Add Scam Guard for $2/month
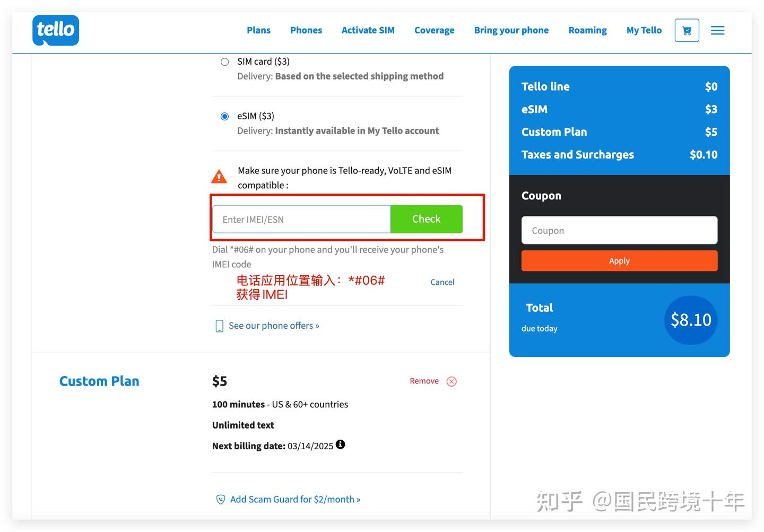This screenshot has width=764, height=532. (x=295, y=500)
